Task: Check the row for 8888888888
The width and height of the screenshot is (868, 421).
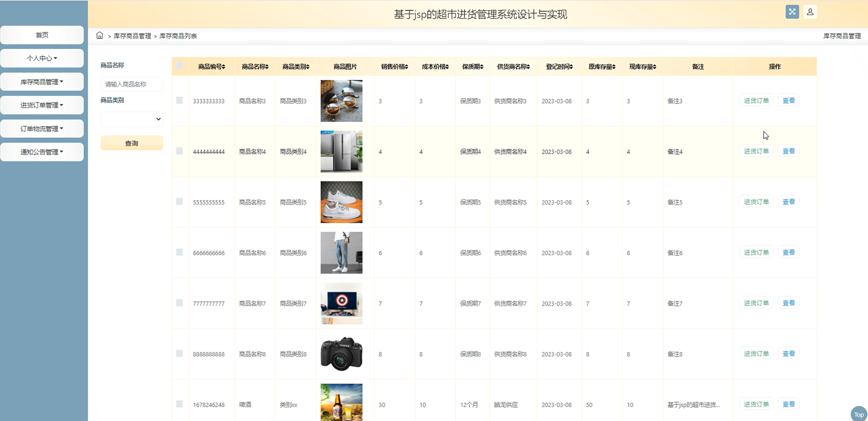Action: pyautogui.click(x=179, y=353)
